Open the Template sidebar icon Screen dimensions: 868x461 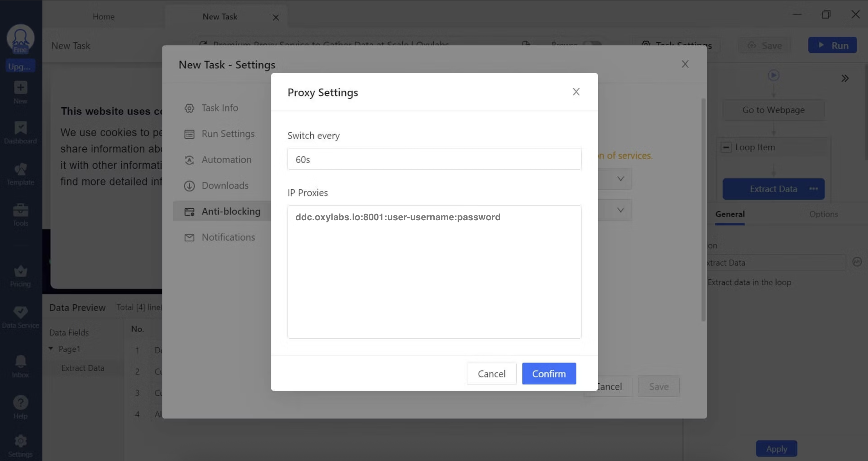[21, 170]
